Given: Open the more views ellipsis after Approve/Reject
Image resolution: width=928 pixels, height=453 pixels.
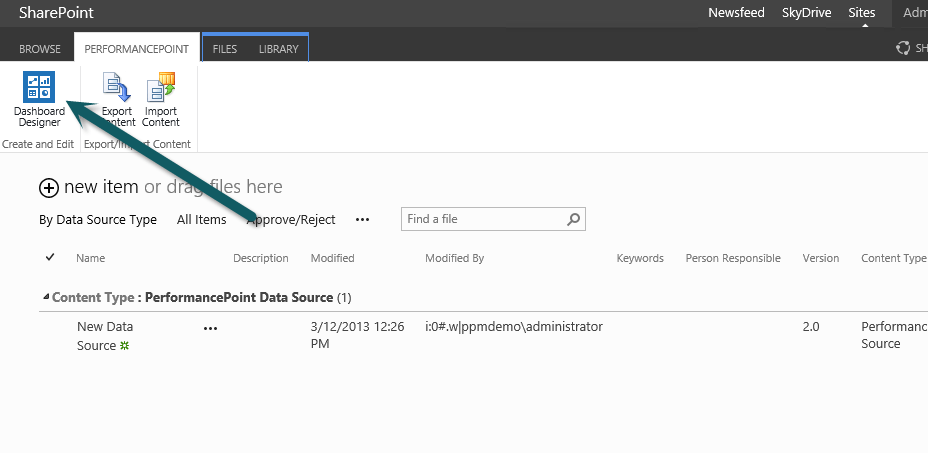Looking at the screenshot, I should (362, 220).
